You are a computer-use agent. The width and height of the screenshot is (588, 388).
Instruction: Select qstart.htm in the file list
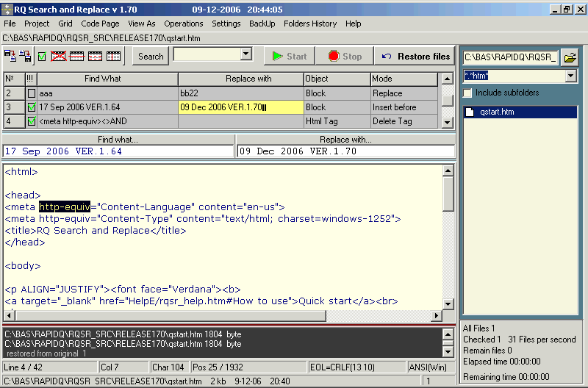coord(497,112)
